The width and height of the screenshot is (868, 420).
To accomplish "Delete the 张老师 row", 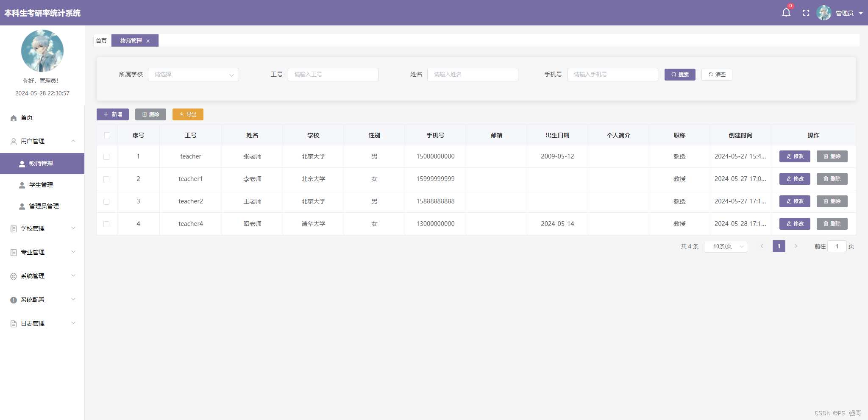I will pyautogui.click(x=832, y=156).
